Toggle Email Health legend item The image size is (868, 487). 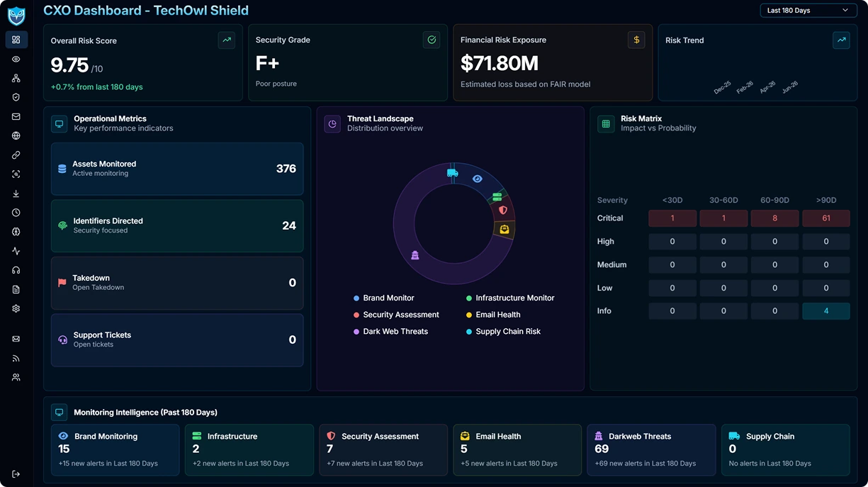pos(493,315)
